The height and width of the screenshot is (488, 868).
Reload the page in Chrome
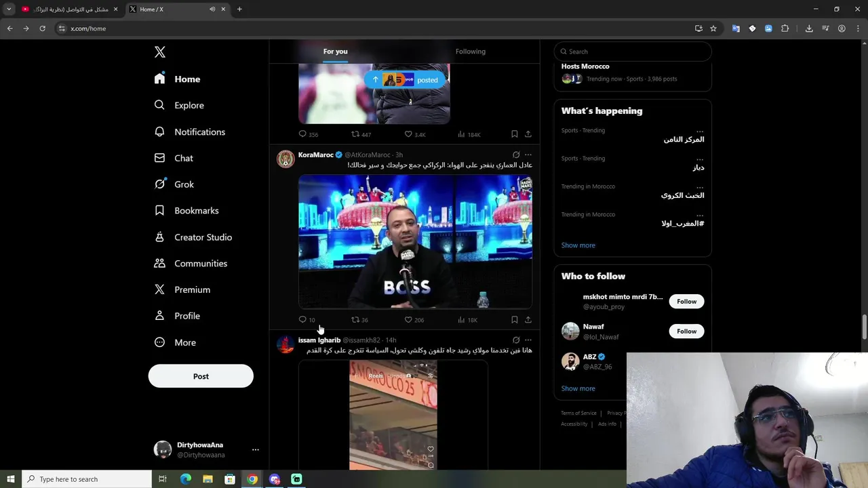42,28
